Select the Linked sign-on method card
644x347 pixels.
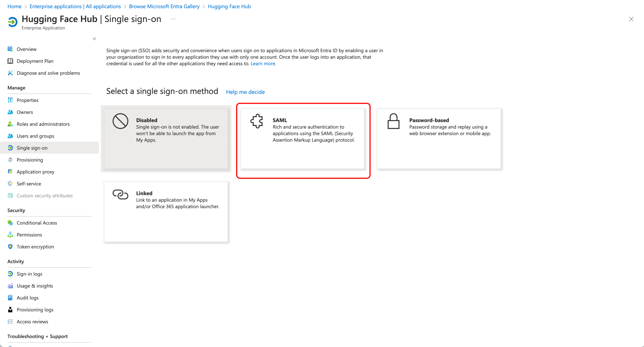pyautogui.click(x=166, y=212)
